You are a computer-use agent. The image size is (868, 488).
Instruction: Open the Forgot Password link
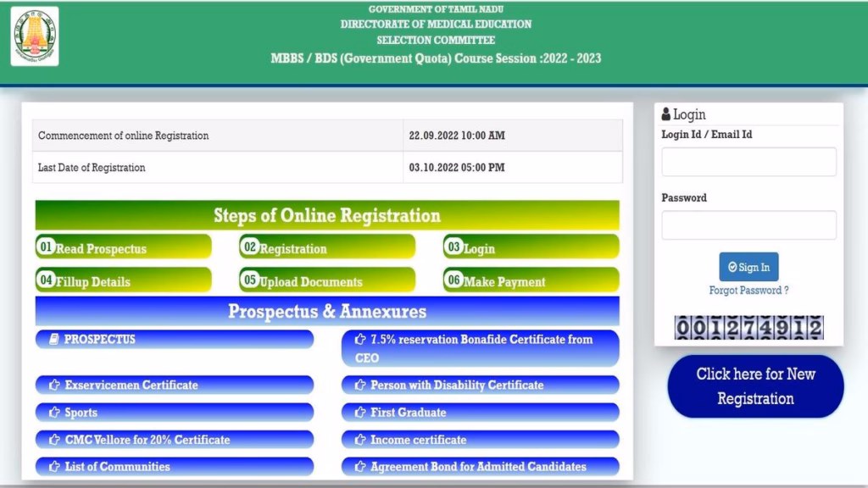pyautogui.click(x=748, y=291)
